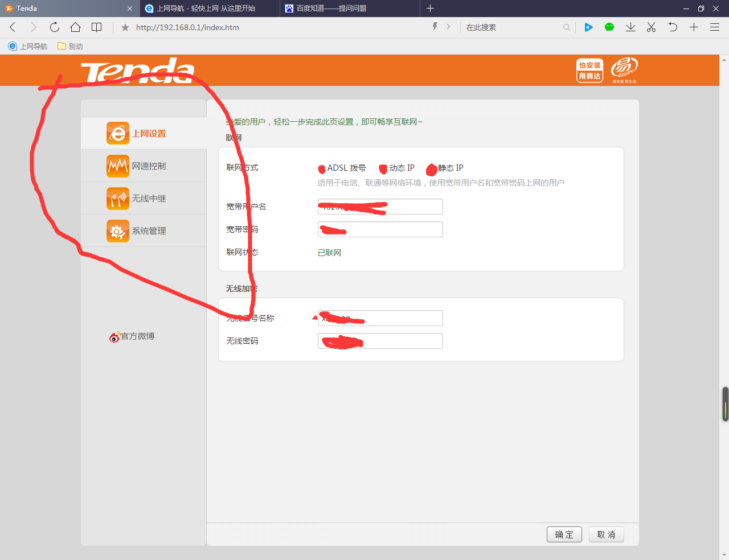Click the 取消 cancel button
The height and width of the screenshot is (560, 729).
[606, 534]
